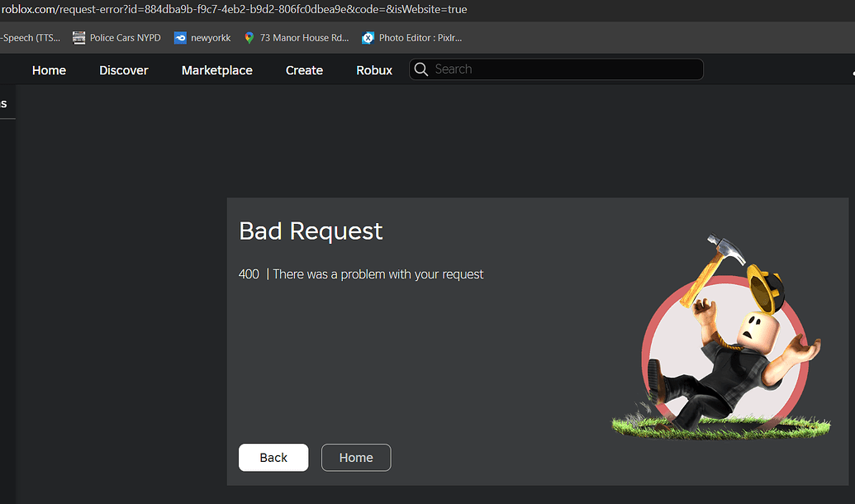Click the 'newyorkk' bookmark label
The height and width of the screenshot is (504, 855).
[211, 38]
